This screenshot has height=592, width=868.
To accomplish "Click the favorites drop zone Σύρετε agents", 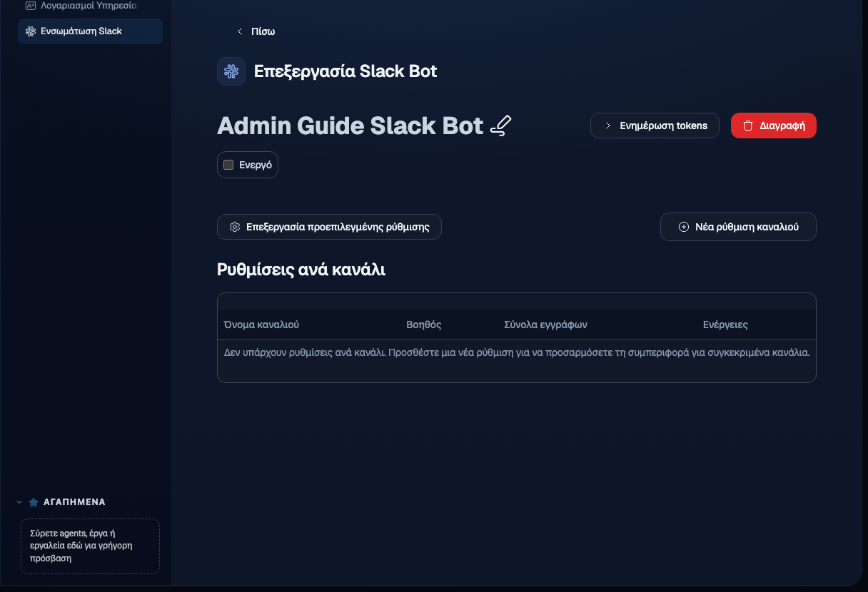I will pos(90,546).
